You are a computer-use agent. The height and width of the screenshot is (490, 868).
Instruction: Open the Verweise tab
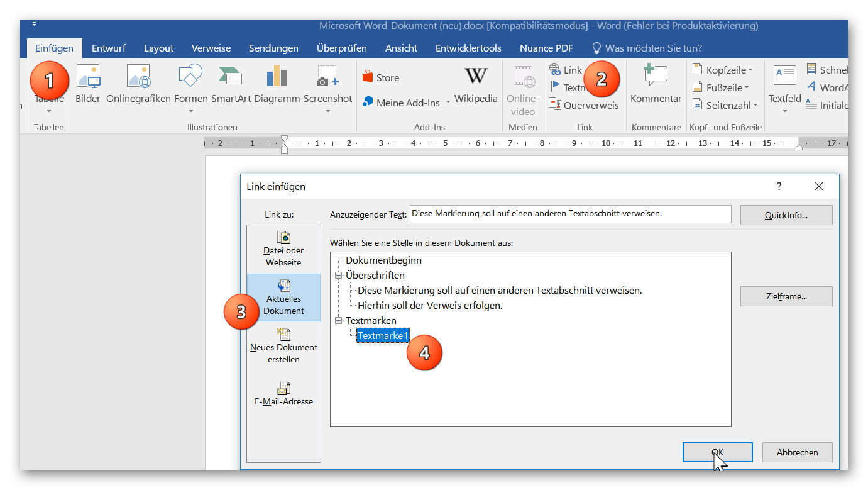(x=211, y=48)
